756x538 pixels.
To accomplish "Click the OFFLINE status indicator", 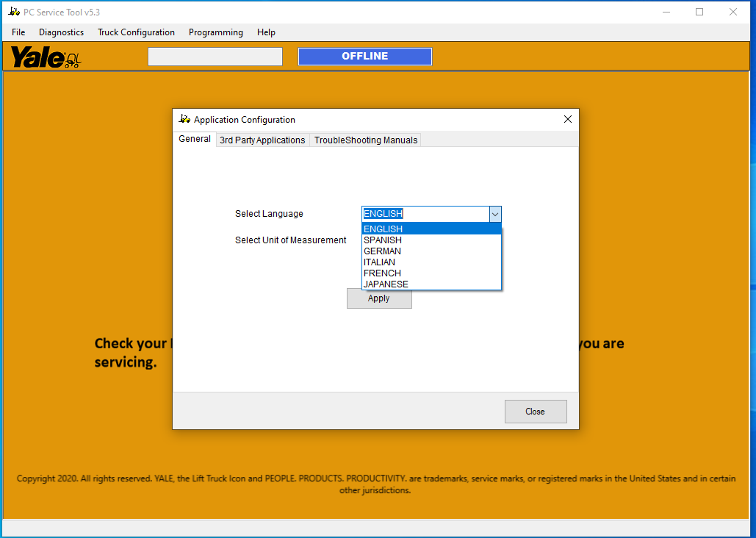I will coord(364,57).
